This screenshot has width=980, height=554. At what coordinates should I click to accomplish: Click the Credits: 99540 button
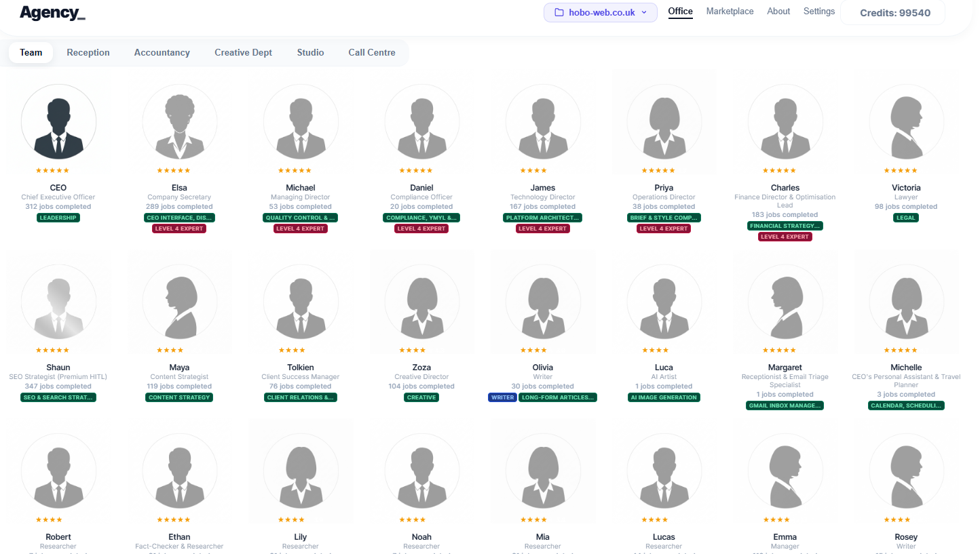pyautogui.click(x=894, y=13)
